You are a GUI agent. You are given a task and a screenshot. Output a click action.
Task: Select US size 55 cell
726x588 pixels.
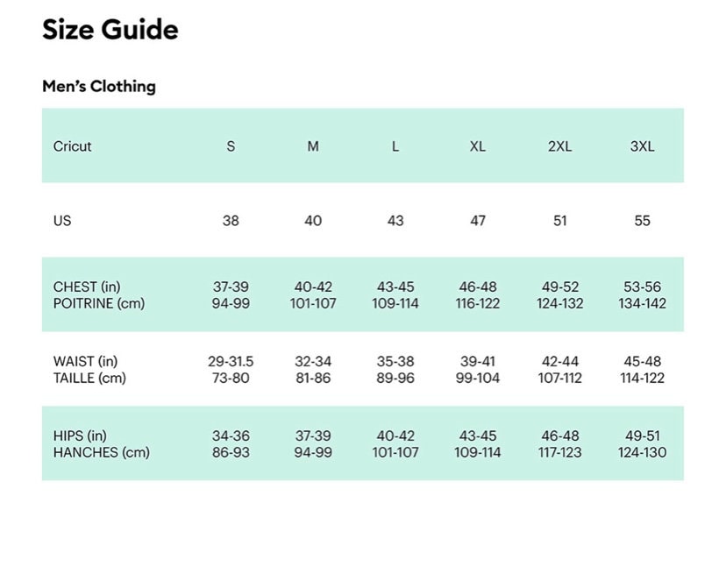[642, 221]
